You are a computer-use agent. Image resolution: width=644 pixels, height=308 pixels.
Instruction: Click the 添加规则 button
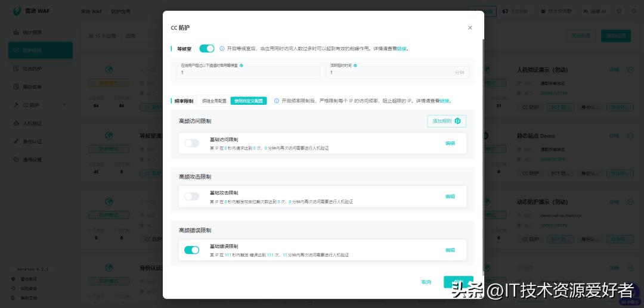point(447,121)
